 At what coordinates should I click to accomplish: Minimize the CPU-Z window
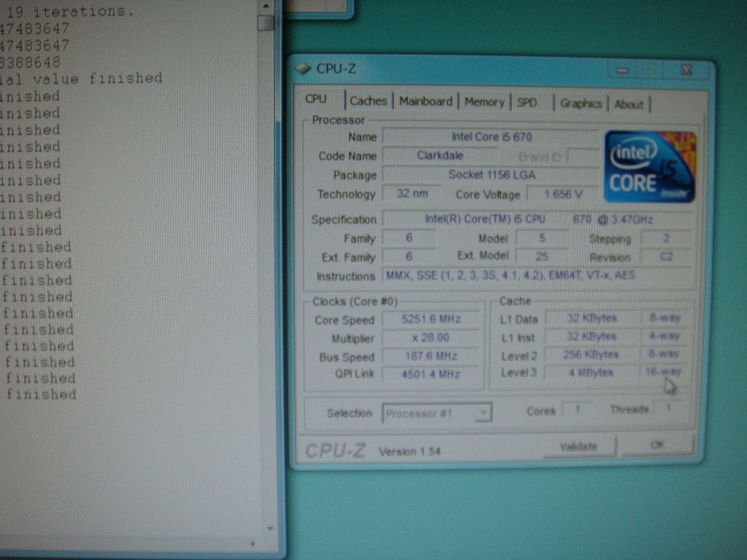[622, 70]
